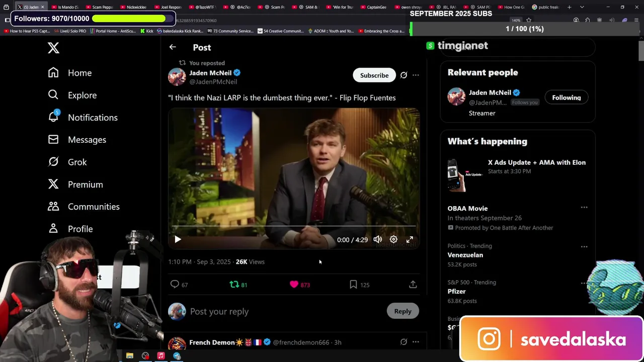
Task: Switch to the CaptainGee browser tab
Action: [x=374, y=7]
